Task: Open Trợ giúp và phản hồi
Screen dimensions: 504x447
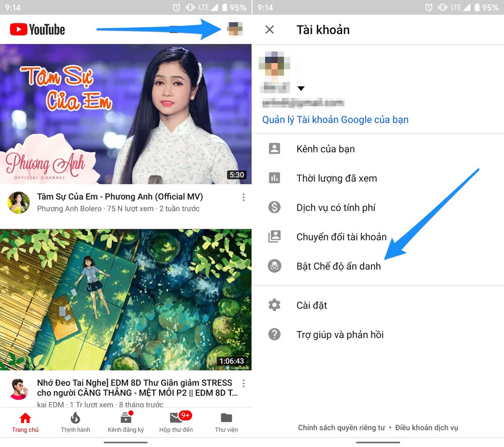Action: 340,335
